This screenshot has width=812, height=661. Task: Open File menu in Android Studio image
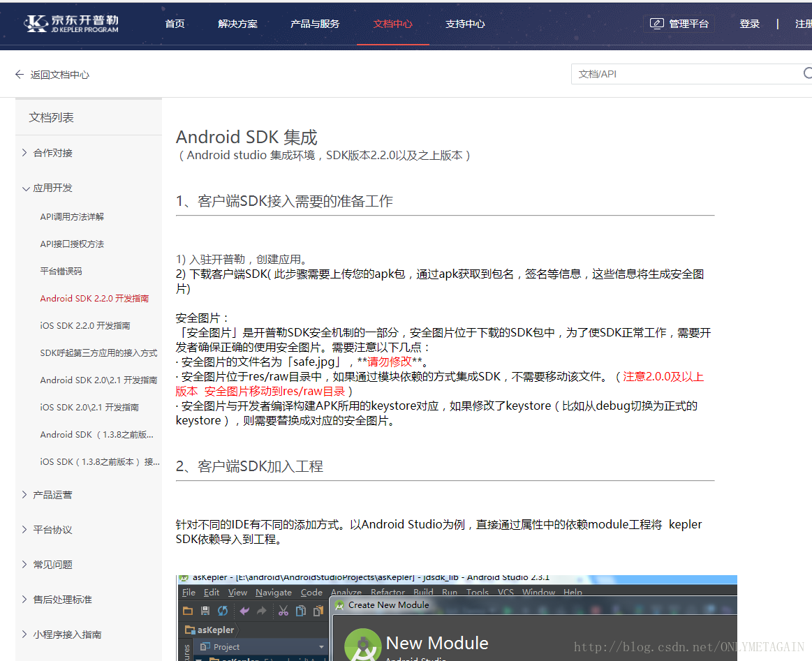pyautogui.click(x=189, y=592)
